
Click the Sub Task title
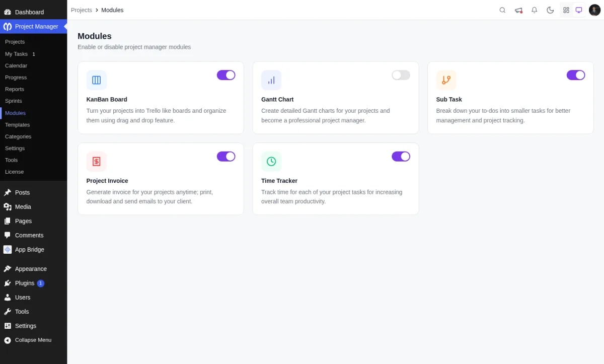tap(449, 100)
